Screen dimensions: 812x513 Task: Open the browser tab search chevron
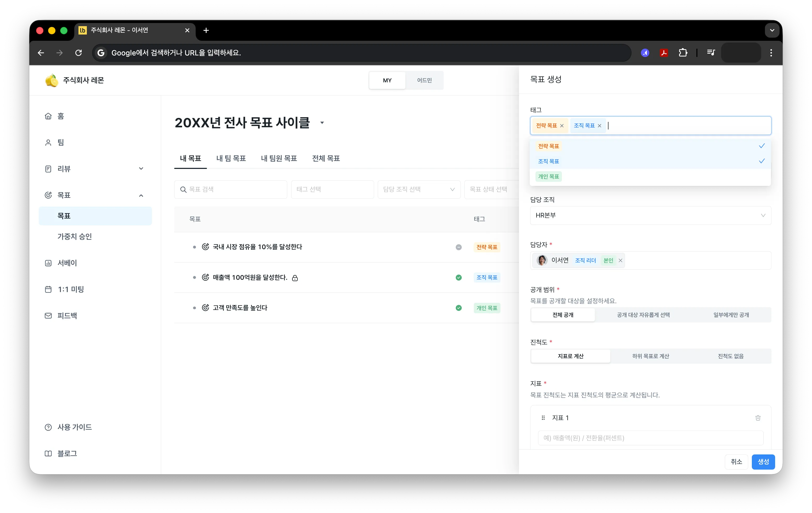click(772, 30)
